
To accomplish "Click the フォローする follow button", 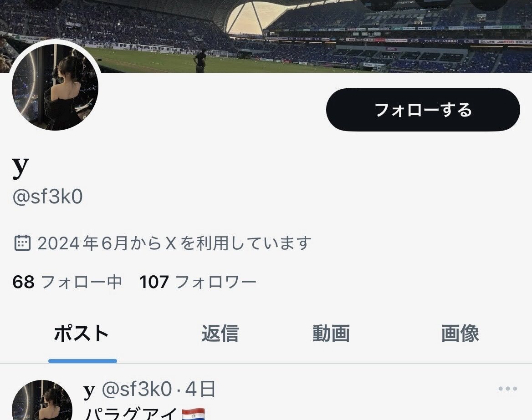I will (x=423, y=110).
